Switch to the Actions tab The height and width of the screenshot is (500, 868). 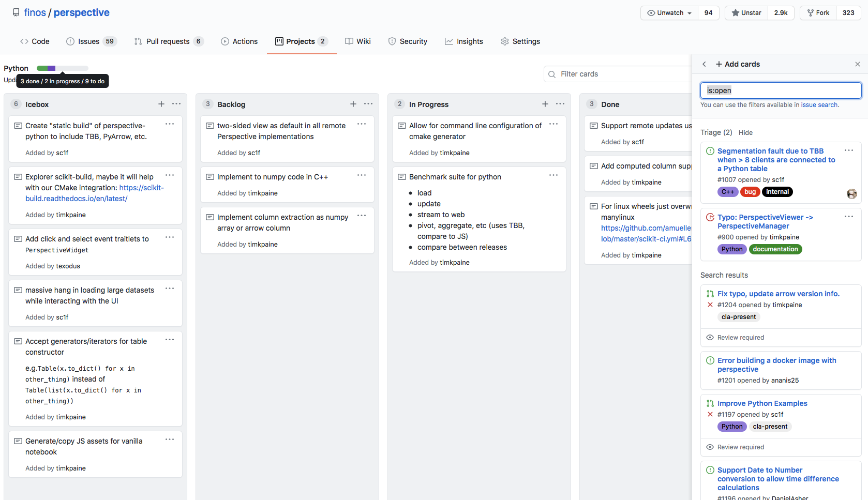tap(239, 41)
